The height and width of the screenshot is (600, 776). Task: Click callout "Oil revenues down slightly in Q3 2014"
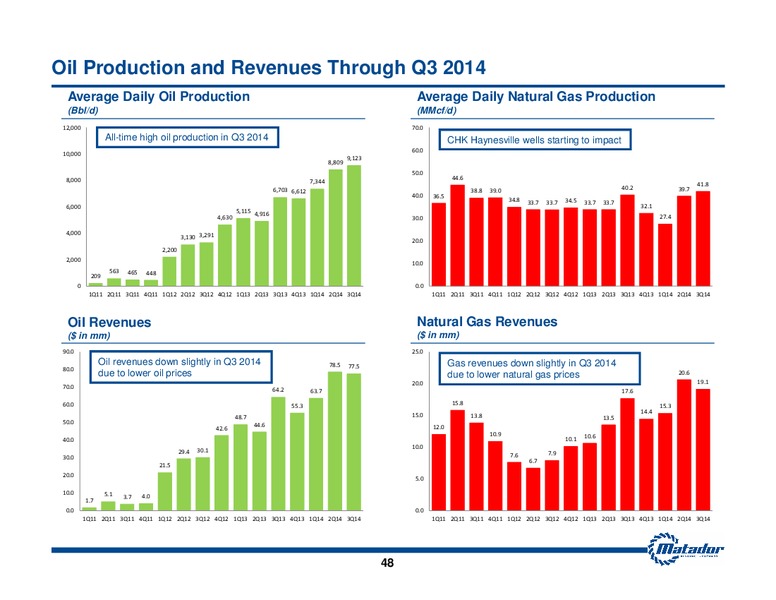point(181,367)
